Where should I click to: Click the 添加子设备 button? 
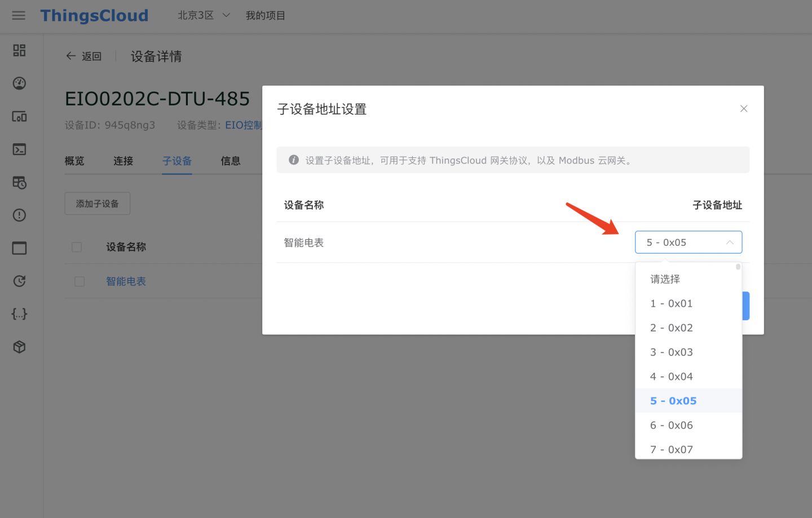click(x=97, y=203)
